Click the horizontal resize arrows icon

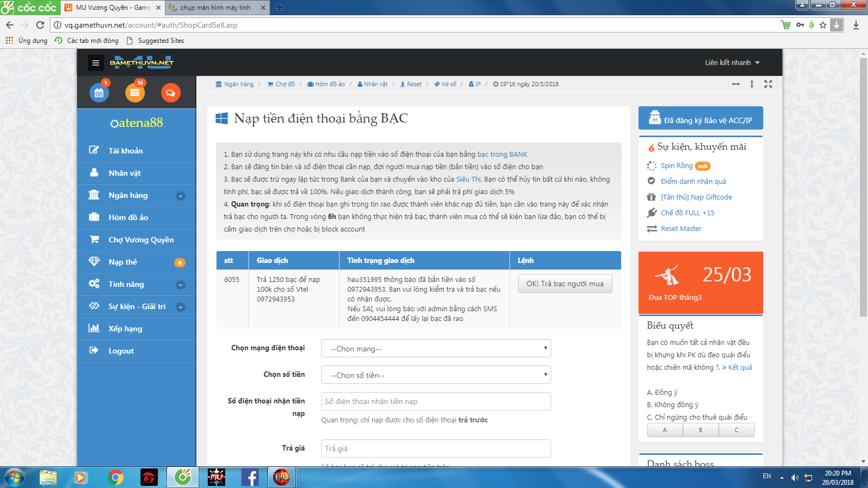coord(736,84)
